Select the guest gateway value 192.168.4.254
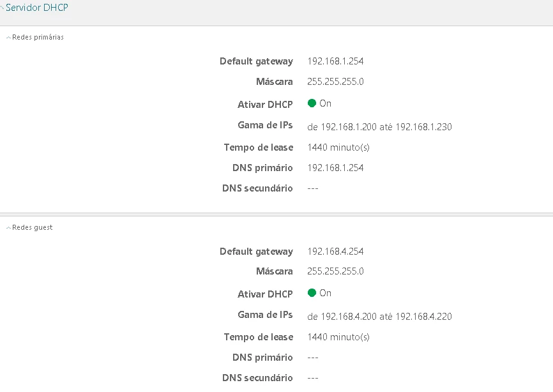This screenshot has width=553, height=392. 335,252
